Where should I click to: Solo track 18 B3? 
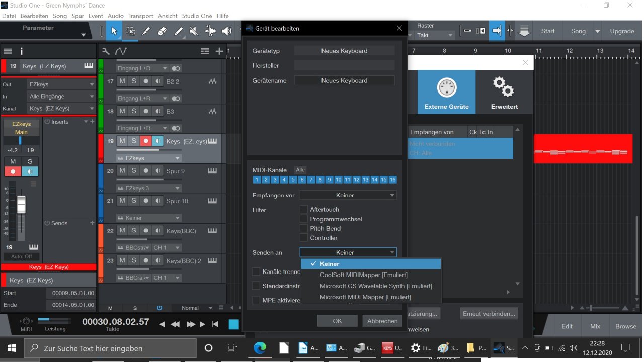pyautogui.click(x=134, y=111)
